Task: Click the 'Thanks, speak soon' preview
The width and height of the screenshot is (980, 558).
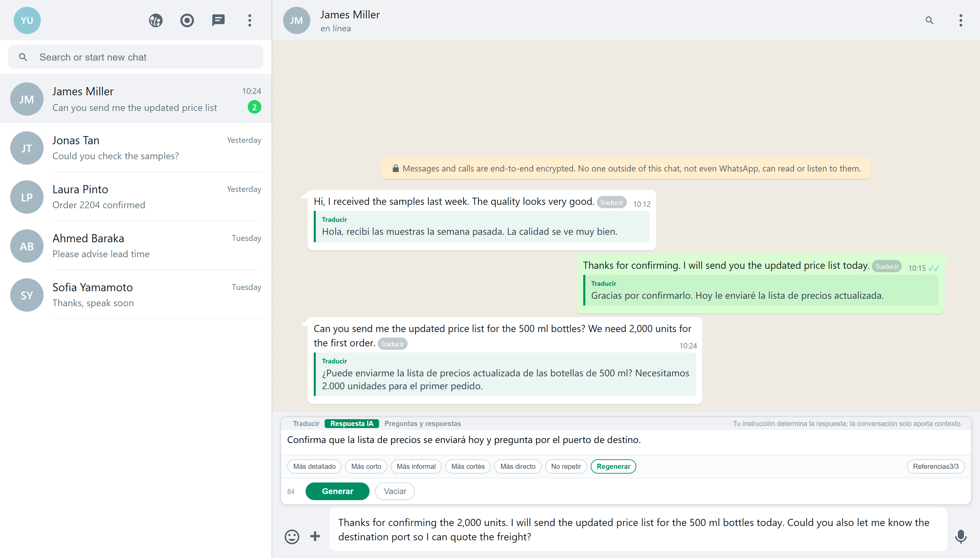Action: pos(93,303)
